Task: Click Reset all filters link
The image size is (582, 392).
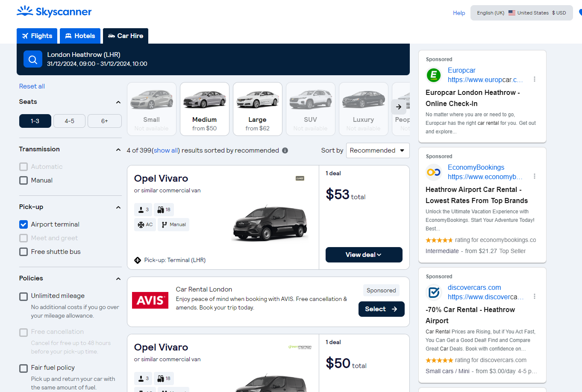Action: [32, 86]
